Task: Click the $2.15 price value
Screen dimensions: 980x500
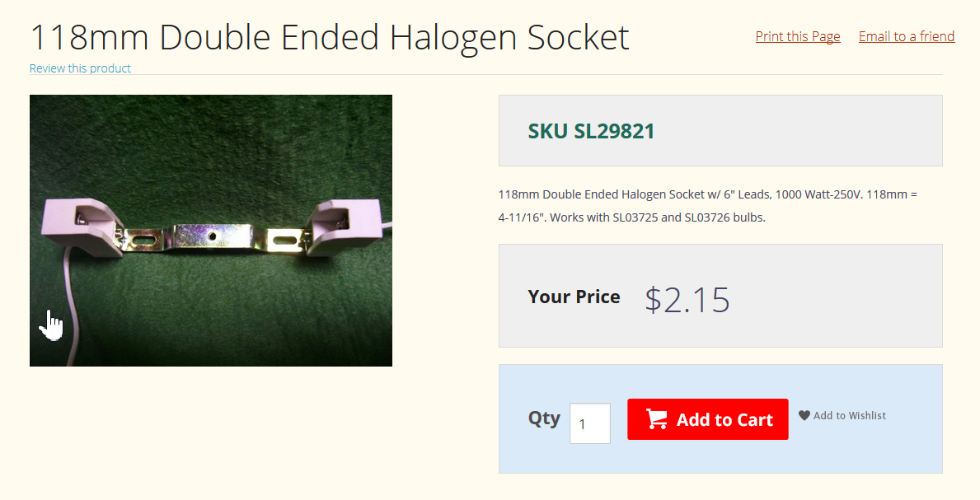Action: pos(687,299)
